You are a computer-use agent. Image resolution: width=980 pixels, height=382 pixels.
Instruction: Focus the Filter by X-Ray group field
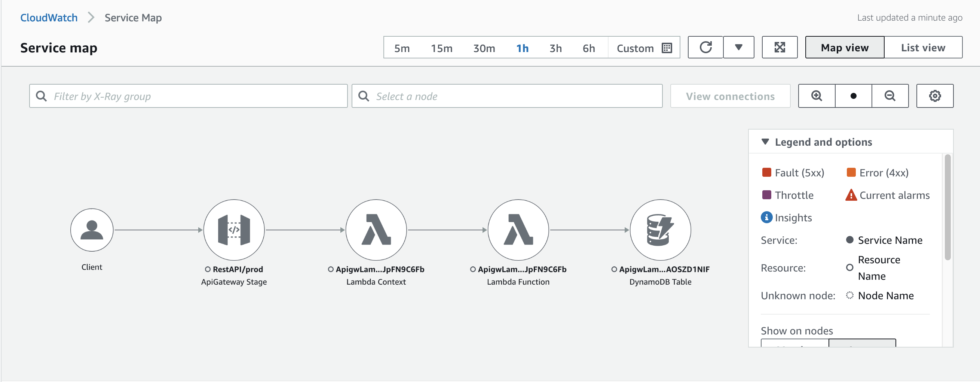pyautogui.click(x=188, y=96)
